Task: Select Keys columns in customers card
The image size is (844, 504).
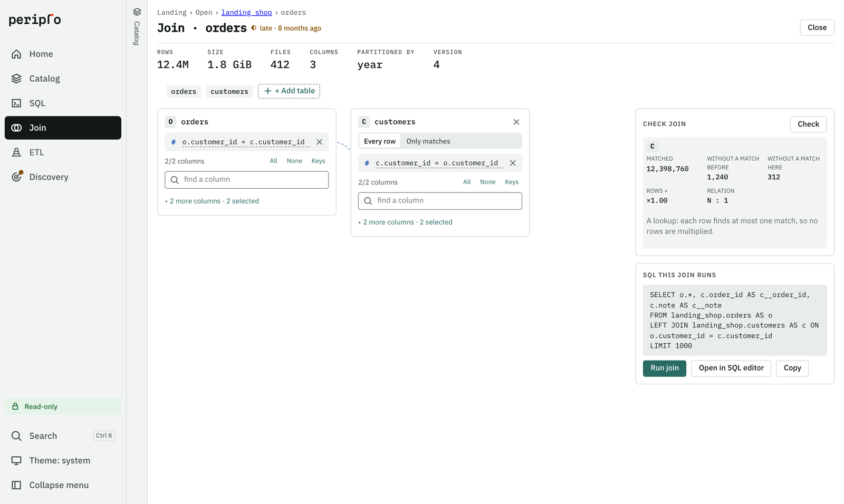Action: tap(512, 182)
